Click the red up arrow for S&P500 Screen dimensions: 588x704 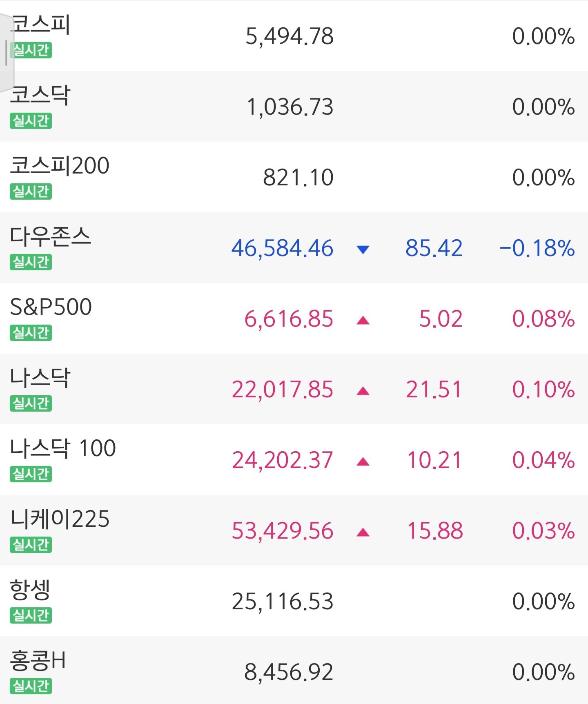pyautogui.click(x=363, y=320)
